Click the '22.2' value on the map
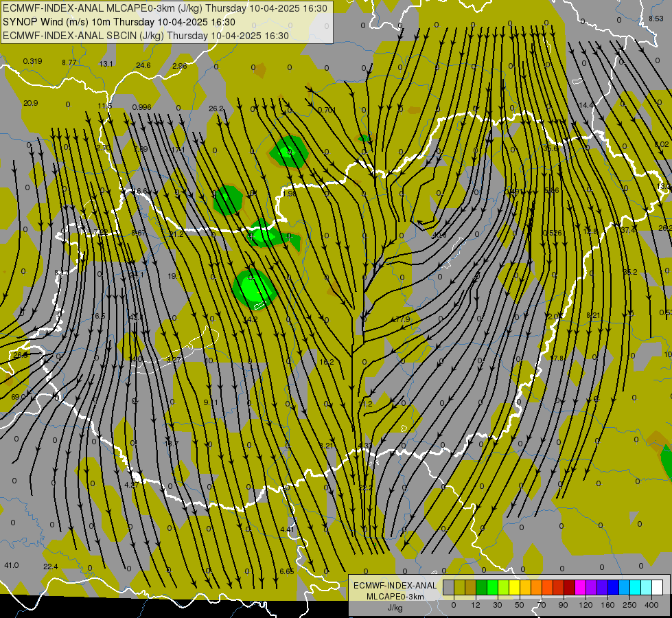The width and height of the screenshot is (672, 618). point(366,488)
